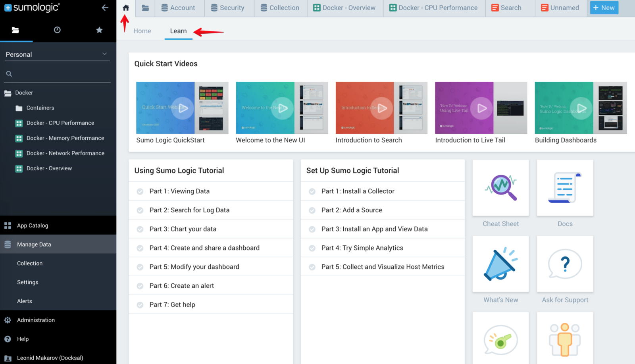Switch to the Docker - CPU Performance tab

[434, 8]
